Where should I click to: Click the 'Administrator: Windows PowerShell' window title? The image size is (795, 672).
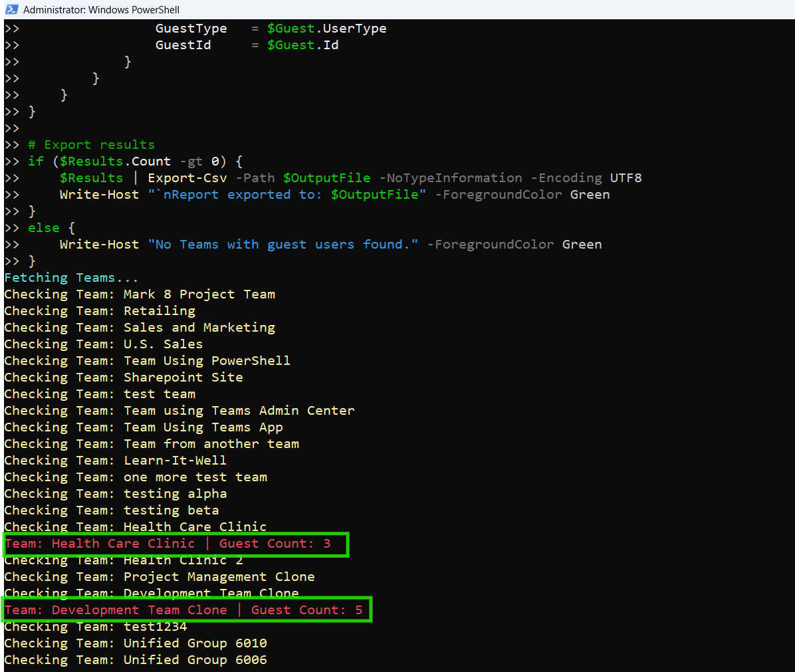(101, 10)
